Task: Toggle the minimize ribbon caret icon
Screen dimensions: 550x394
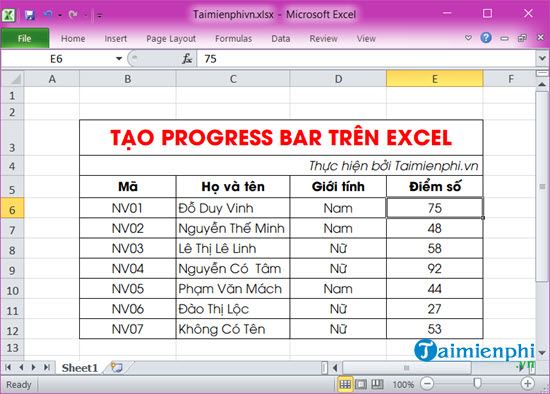Action: pyautogui.click(x=468, y=38)
